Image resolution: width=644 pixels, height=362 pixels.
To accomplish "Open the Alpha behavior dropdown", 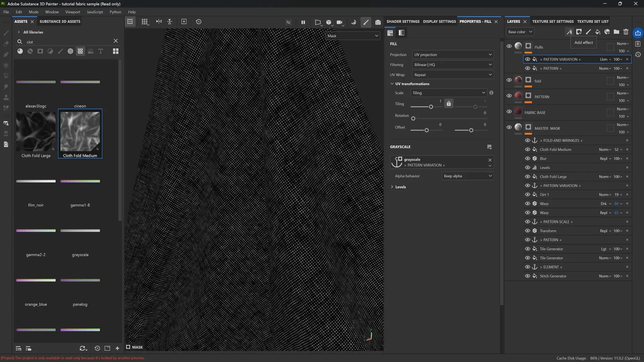I will (468, 176).
